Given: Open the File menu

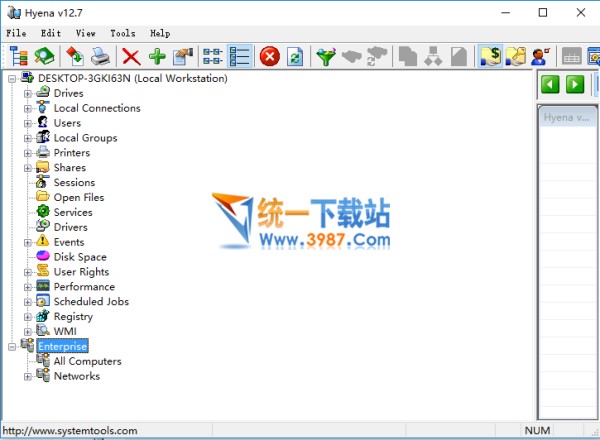Looking at the screenshot, I should (x=16, y=33).
